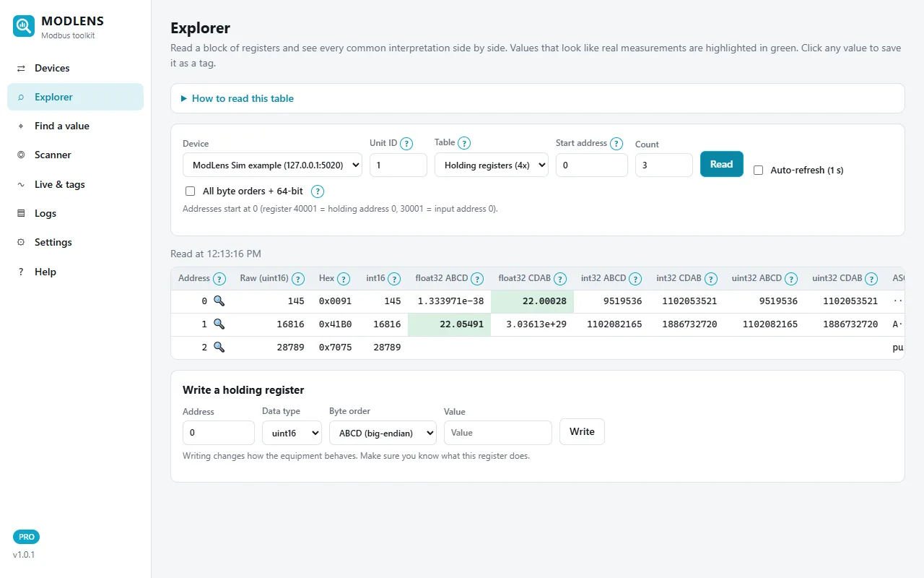
Task: Open the Device dropdown
Action: tap(272, 165)
